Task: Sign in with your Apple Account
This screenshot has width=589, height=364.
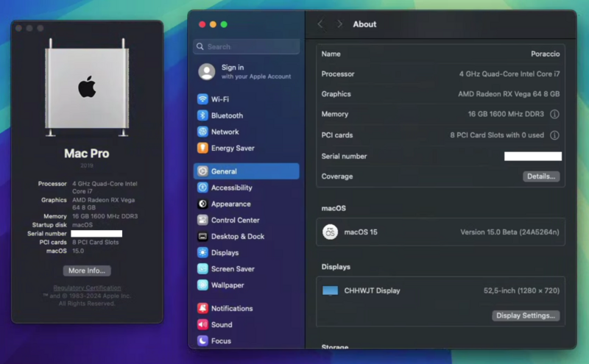Action: (247, 71)
